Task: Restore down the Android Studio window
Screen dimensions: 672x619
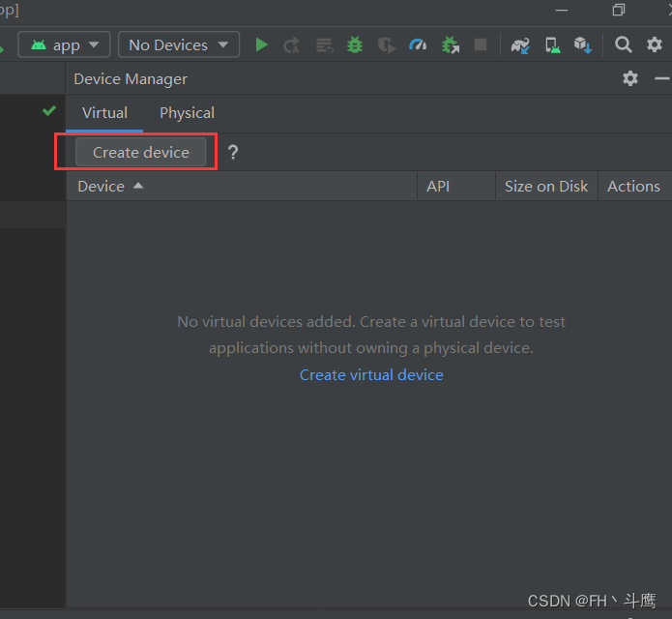Action: 619,9
